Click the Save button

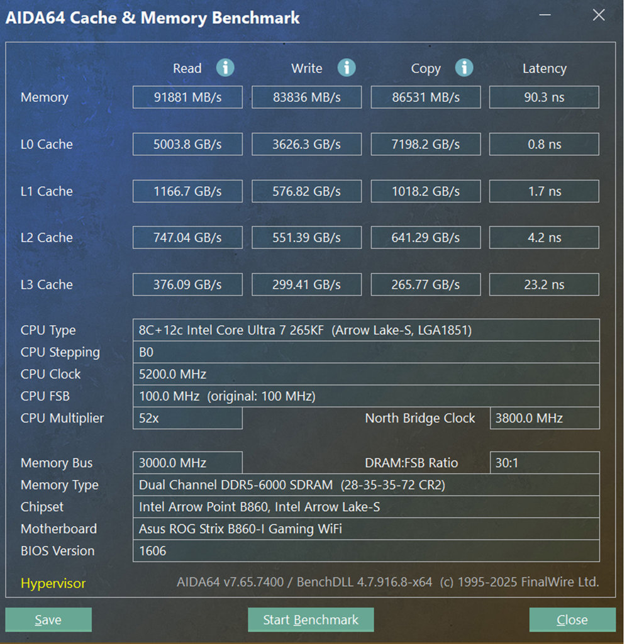(48, 619)
